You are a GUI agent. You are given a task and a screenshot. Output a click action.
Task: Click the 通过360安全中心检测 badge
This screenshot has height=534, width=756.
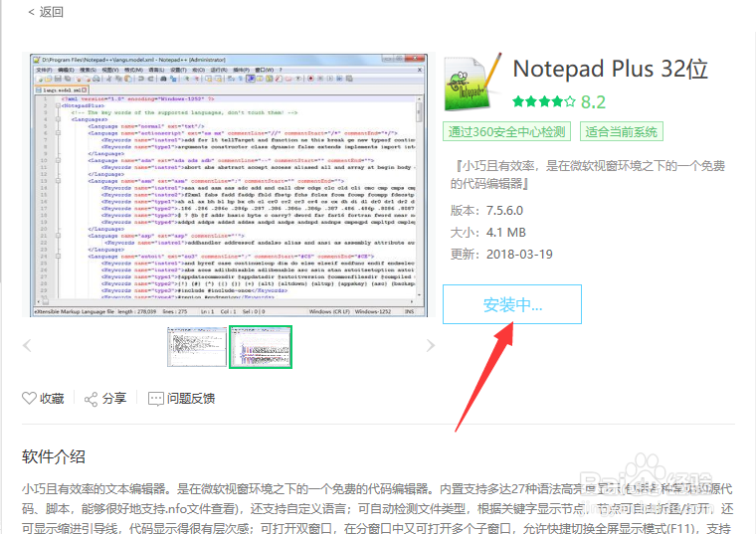[x=506, y=131]
